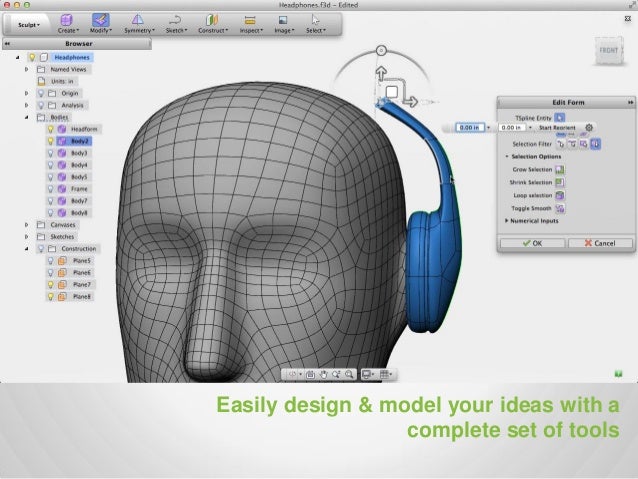The width and height of the screenshot is (638, 479).
Task: Expand the Numerical Inputs section
Action: [x=506, y=220]
